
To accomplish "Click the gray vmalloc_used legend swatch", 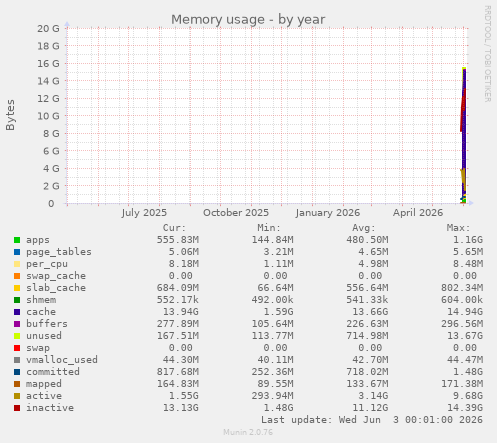I will pos(17,360).
